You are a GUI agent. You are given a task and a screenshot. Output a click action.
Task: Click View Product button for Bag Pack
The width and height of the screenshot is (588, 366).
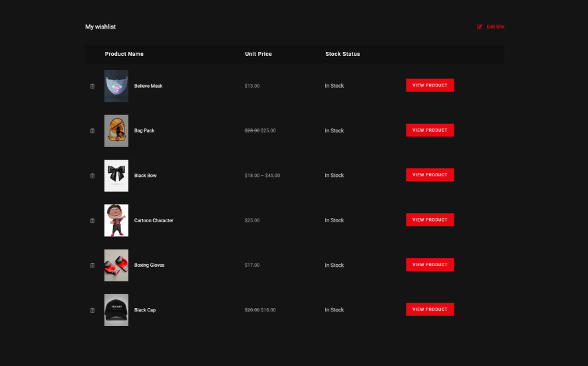(x=430, y=130)
